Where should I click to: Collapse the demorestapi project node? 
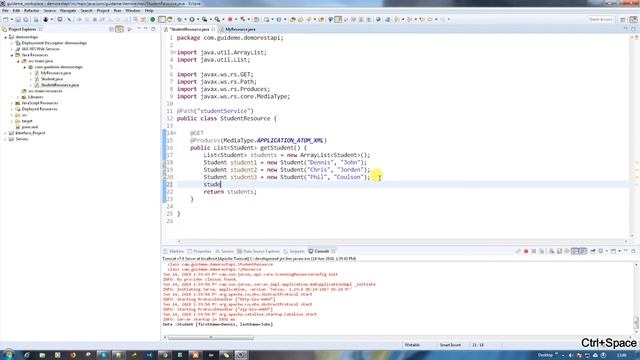tap(6, 37)
